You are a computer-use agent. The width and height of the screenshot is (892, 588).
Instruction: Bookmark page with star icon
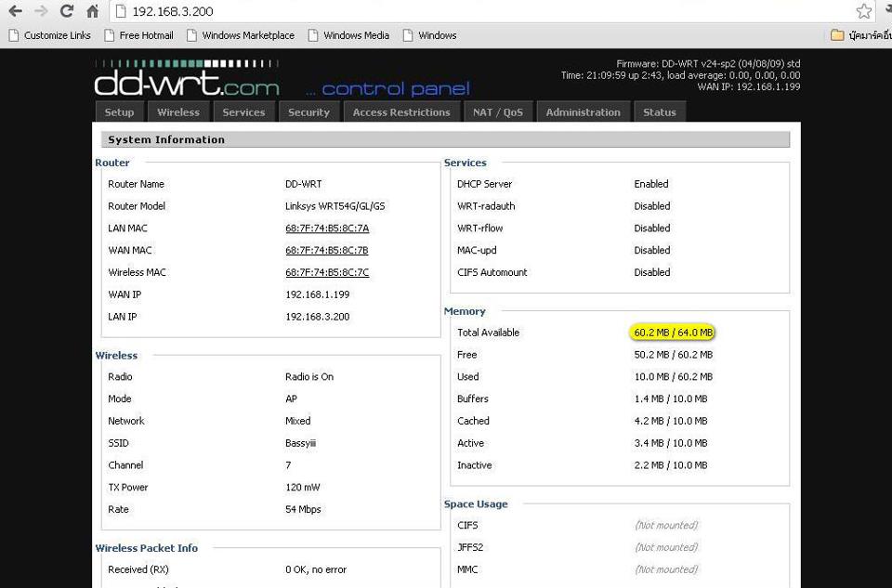[x=864, y=11]
